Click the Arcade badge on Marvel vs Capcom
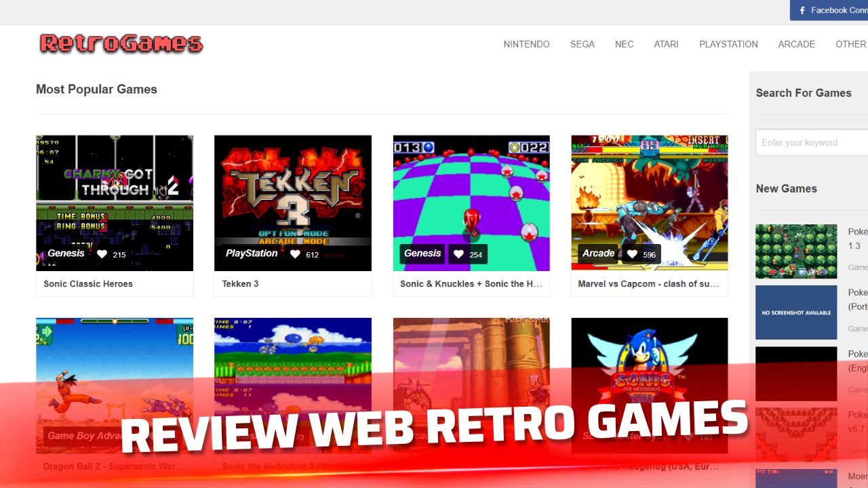This screenshot has height=488, width=868. tap(599, 253)
